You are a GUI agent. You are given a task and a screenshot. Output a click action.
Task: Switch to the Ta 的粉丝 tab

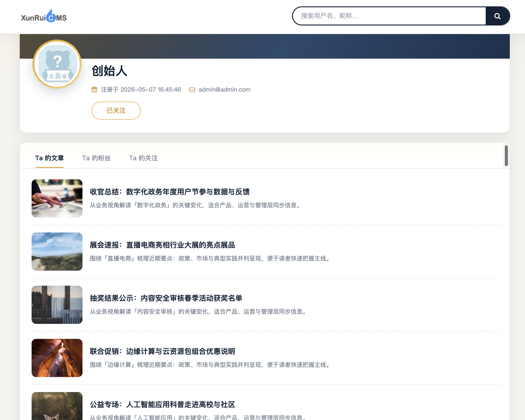click(96, 158)
